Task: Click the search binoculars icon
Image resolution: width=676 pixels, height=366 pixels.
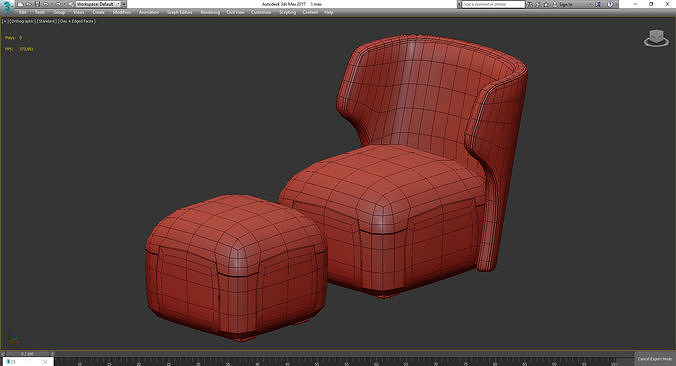Action: tap(529, 4)
